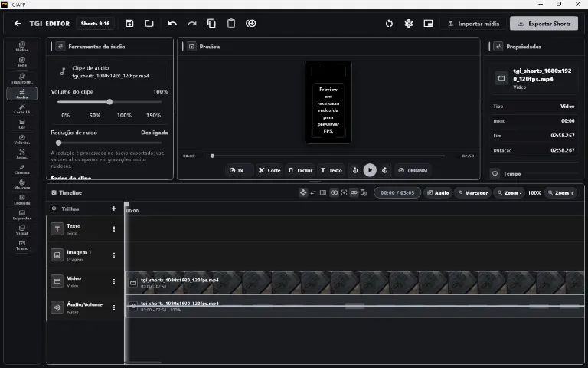Viewport: 588px width, 368px height.
Task: Click the Volume do clipe slider handle
Action: point(109,102)
